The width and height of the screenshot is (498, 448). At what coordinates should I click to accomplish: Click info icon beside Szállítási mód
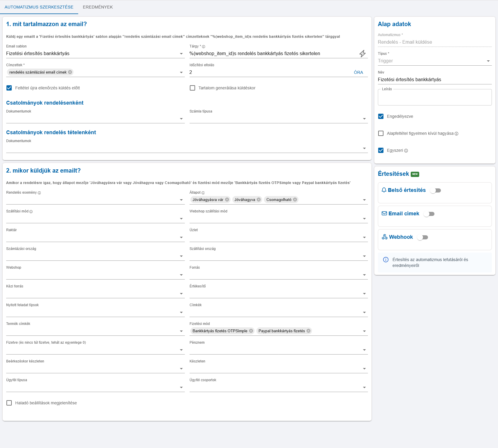(31, 212)
